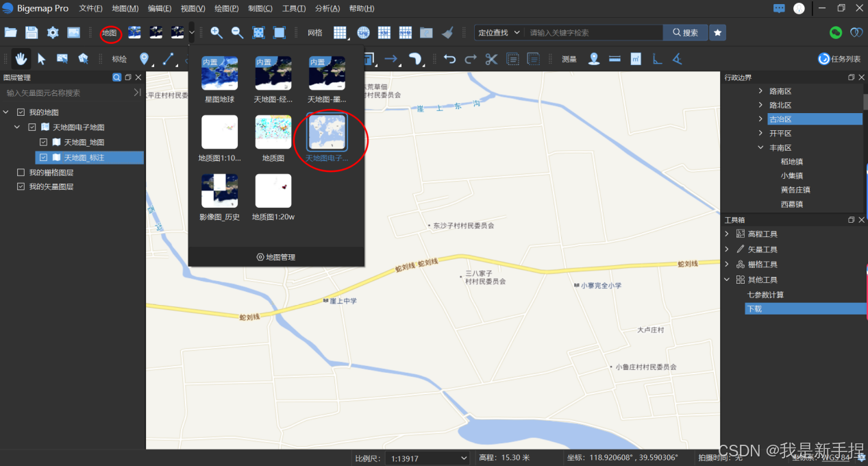This screenshot has height=466, width=868.
Task: Click the 搜索 search button
Action: point(684,32)
